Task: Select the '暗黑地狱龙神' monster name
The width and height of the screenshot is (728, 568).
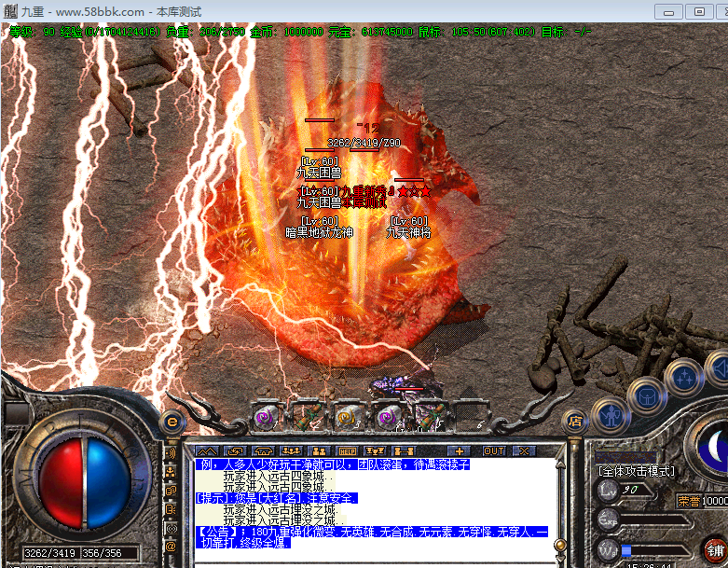Action: point(320,231)
